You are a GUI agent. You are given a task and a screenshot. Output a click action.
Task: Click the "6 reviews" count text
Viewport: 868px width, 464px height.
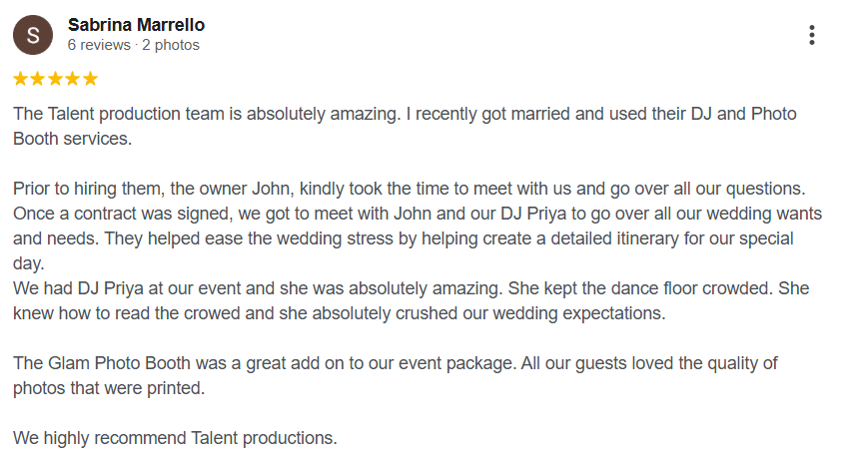pyautogui.click(x=99, y=45)
